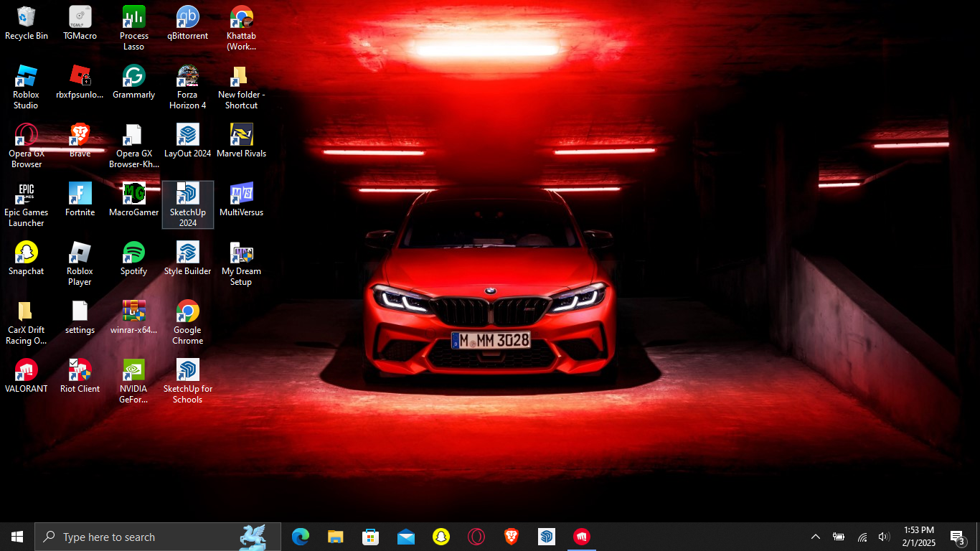Select the NVIDIA GeForce desktop shortcut
This screenshot has height=551, width=980.
click(x=133, y=381)
